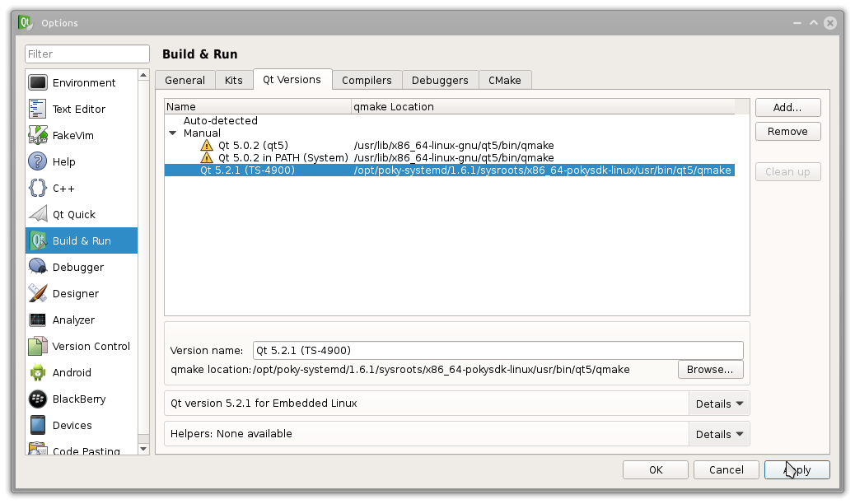Viewport: 855px width, 504px height.
Task: Click the Name column header
Action: coord(258,107)
